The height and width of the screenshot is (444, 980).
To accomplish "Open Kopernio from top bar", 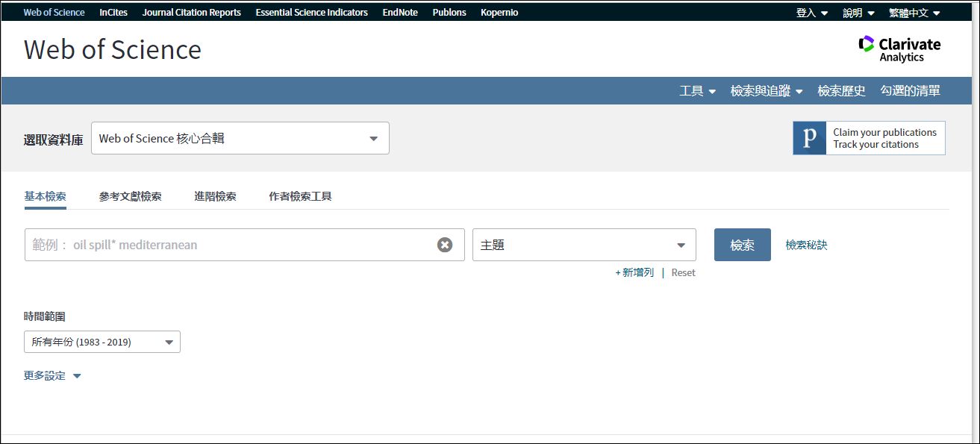I will click(499, 13).
